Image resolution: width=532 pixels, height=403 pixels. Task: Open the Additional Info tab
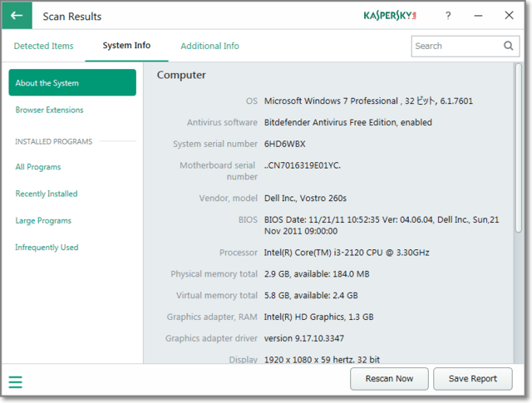coord(209,46)
